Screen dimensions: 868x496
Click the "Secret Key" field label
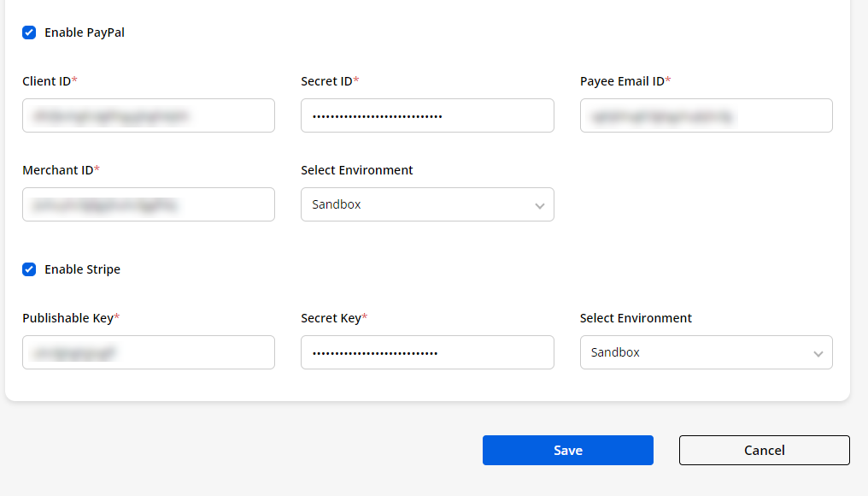[331, 318]
